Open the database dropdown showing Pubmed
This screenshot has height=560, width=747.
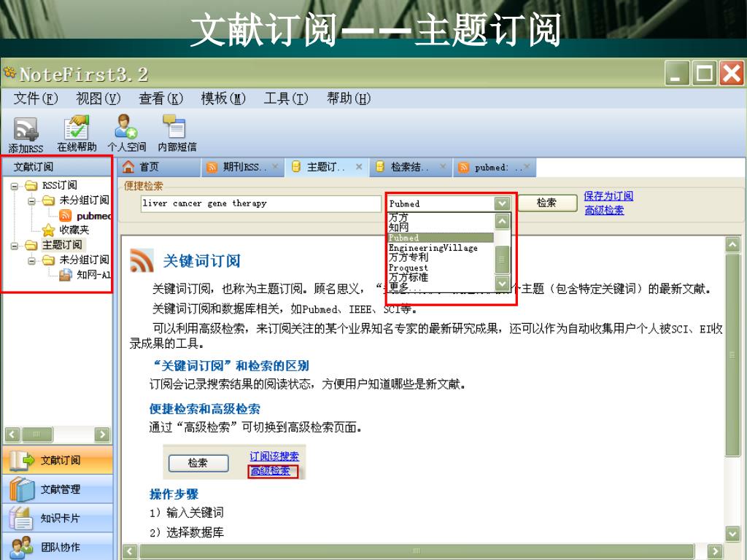(x=502, y=204)
